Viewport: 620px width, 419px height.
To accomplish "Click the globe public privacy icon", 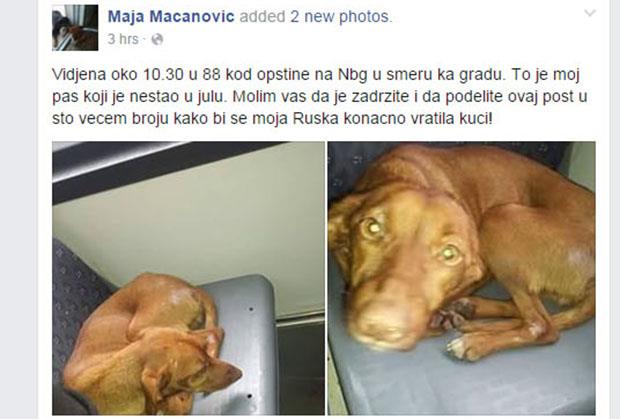I will [157, 40].
